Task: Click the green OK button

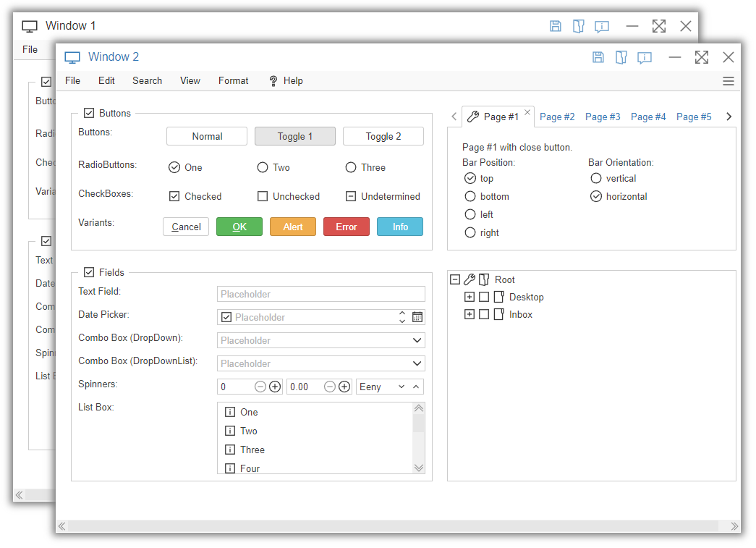Action: (239, 227)
